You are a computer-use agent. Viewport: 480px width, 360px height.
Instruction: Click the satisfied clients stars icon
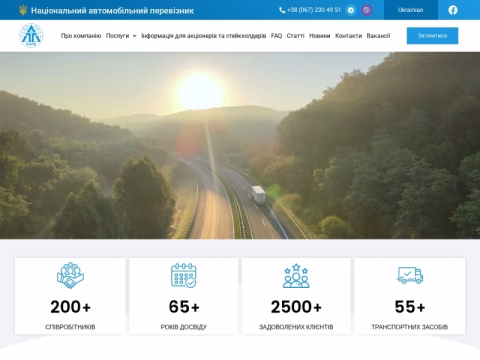coord(296,276)
